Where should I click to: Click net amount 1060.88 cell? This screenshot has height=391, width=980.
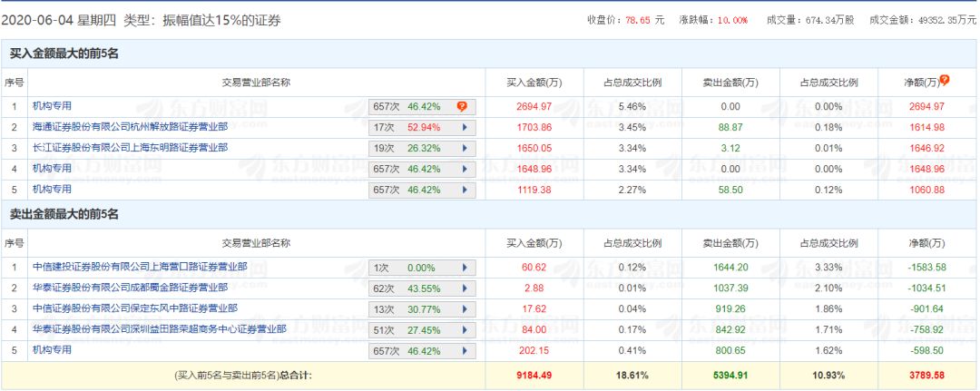pos(926,190)
